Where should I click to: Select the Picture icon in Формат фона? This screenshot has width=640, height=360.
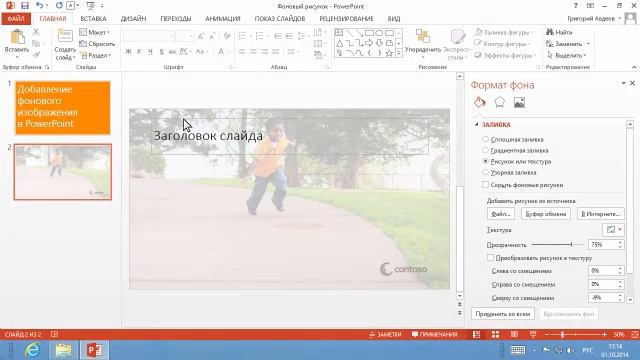point(519,102)
